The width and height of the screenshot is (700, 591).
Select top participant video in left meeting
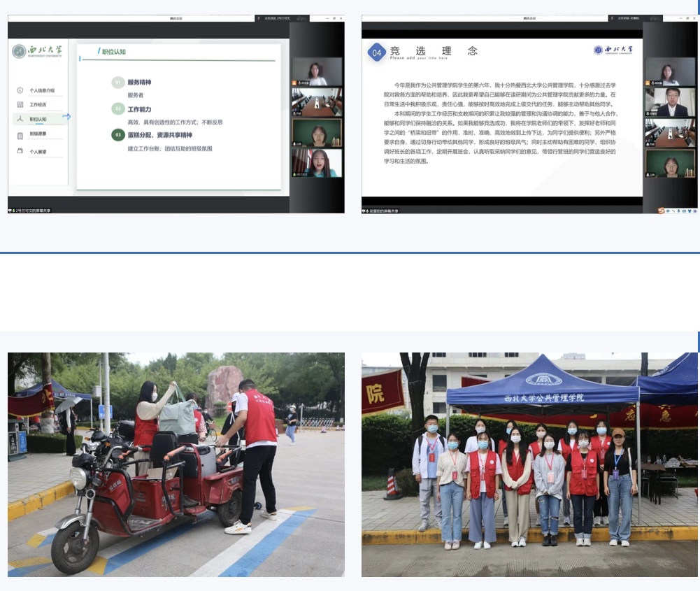[x=317, y=71]
